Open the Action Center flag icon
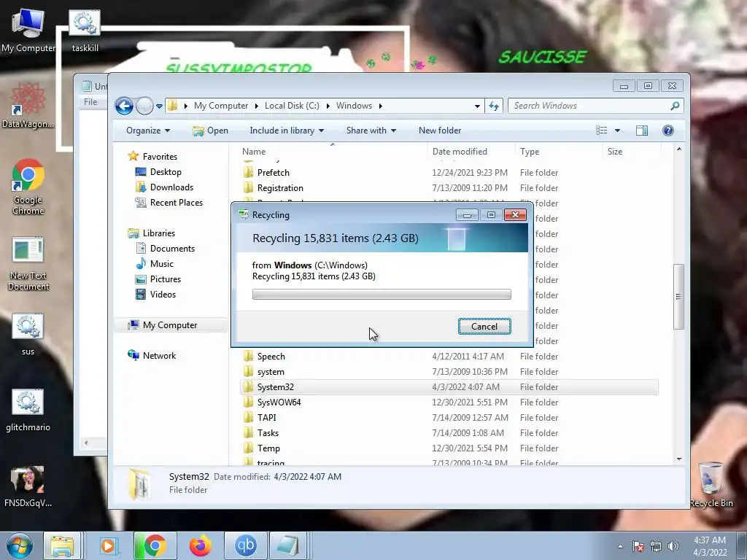The image size is (747, 560). [638, 546]
